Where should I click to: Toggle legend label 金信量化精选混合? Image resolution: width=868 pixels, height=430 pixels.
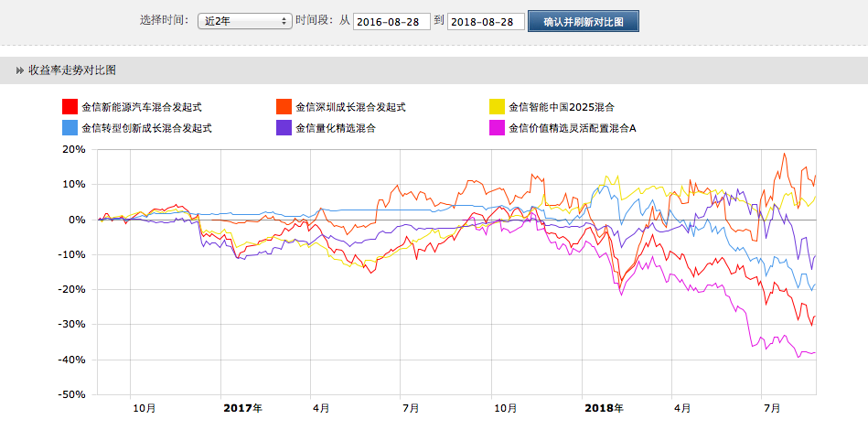[336, 128]
